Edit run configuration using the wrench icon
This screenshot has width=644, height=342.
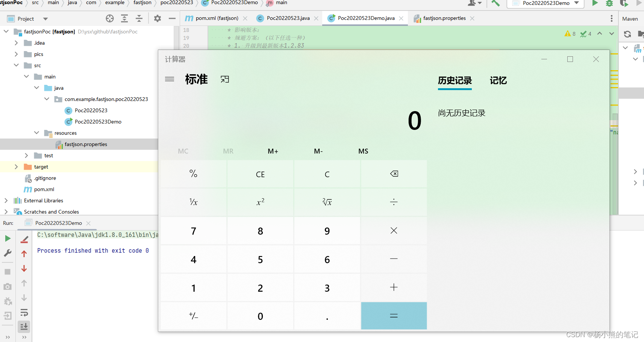tap(8, 253)
